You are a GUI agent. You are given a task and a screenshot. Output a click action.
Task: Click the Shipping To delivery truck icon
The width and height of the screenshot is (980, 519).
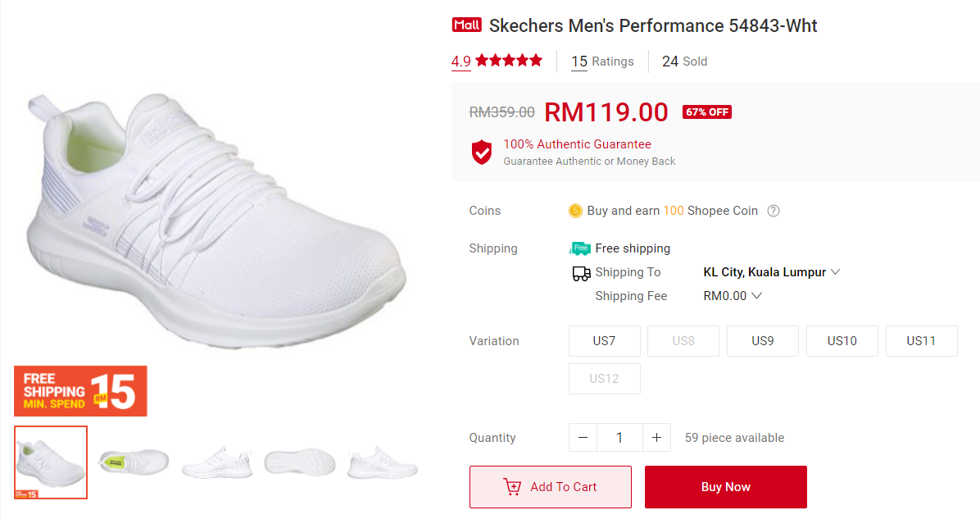click(x=581, y=273)
